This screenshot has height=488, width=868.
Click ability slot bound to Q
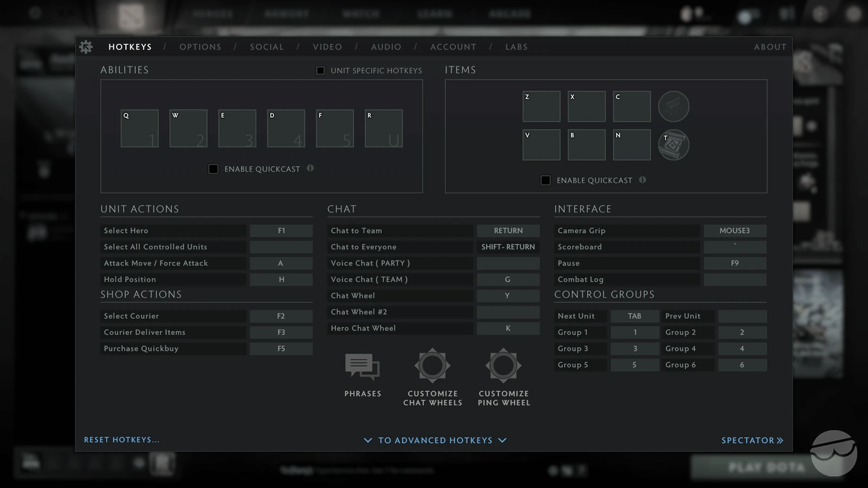click(x=139, y=129)
